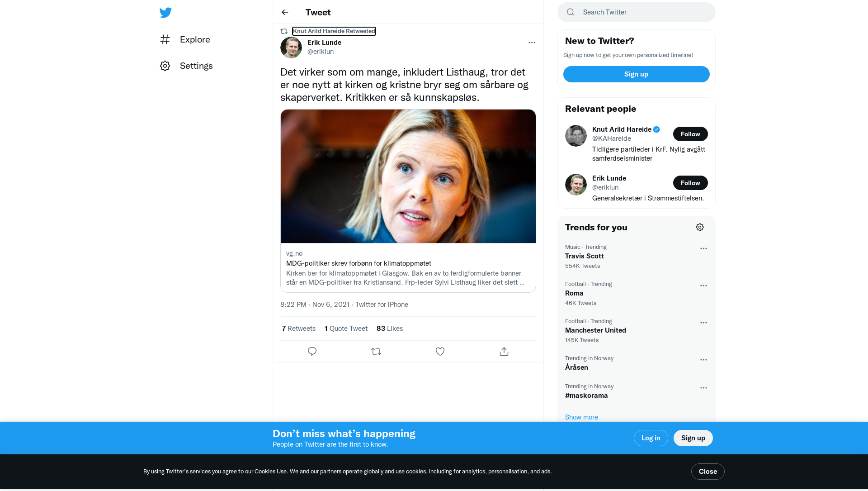Follow Erik Lunde in Relevant people
Screen dimensions: 868x491
point(690,183)
